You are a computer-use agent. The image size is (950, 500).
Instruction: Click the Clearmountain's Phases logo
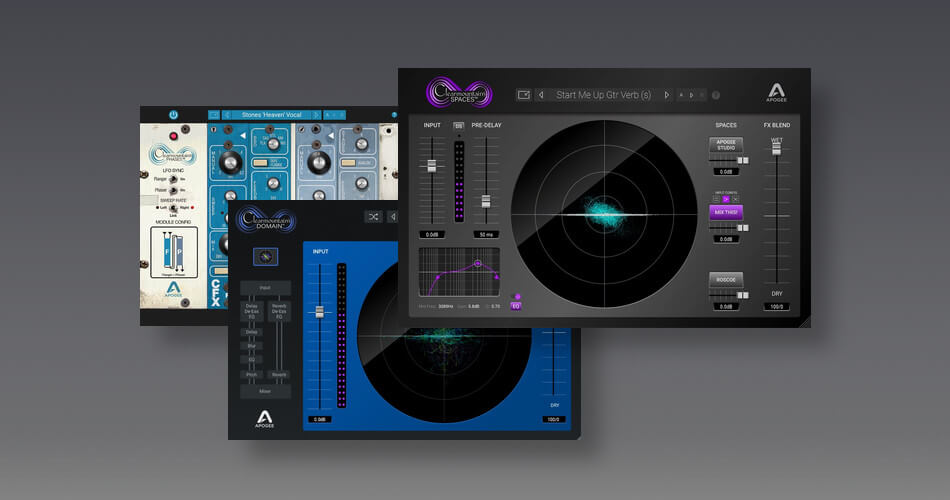(x=173, y=155)
